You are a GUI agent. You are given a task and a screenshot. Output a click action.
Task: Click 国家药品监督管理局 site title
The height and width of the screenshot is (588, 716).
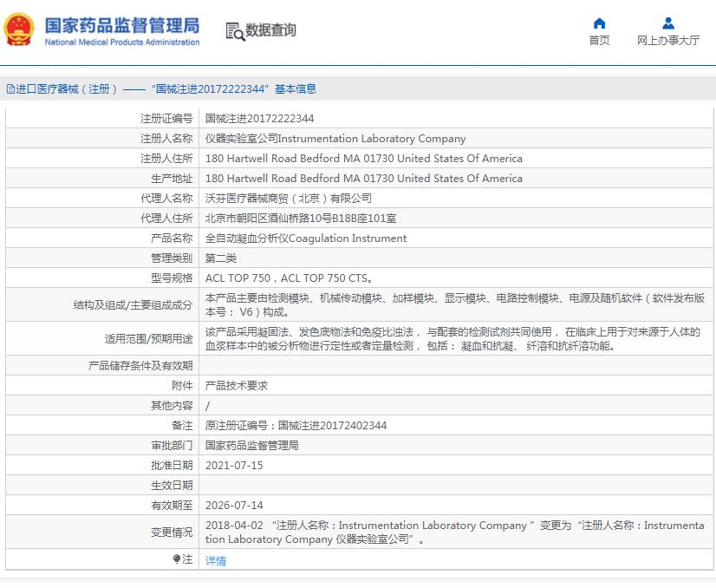click(122, 26)
